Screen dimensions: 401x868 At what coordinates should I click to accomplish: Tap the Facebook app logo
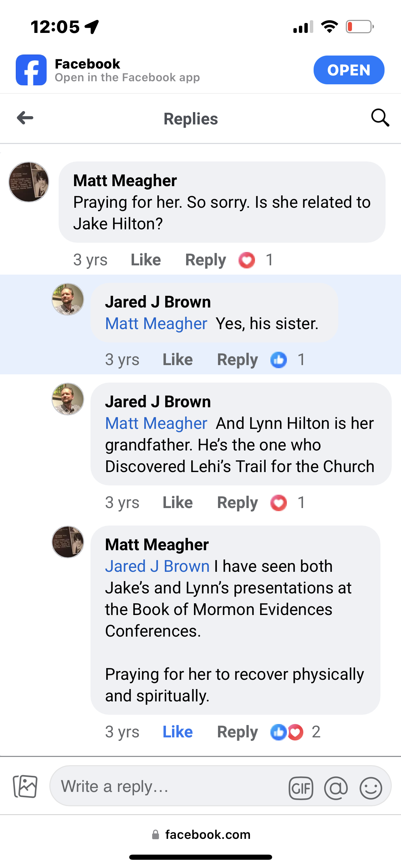31,70
